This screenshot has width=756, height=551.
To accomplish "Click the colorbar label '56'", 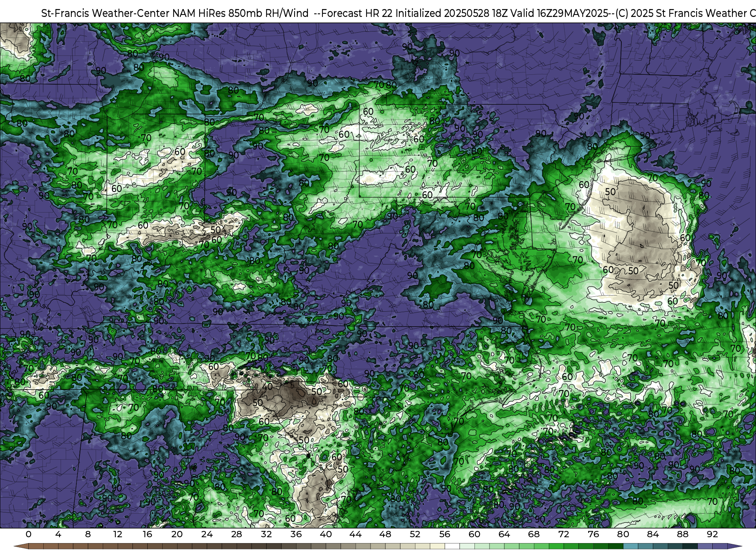I will pyautogui.click(x=445, y=534).
